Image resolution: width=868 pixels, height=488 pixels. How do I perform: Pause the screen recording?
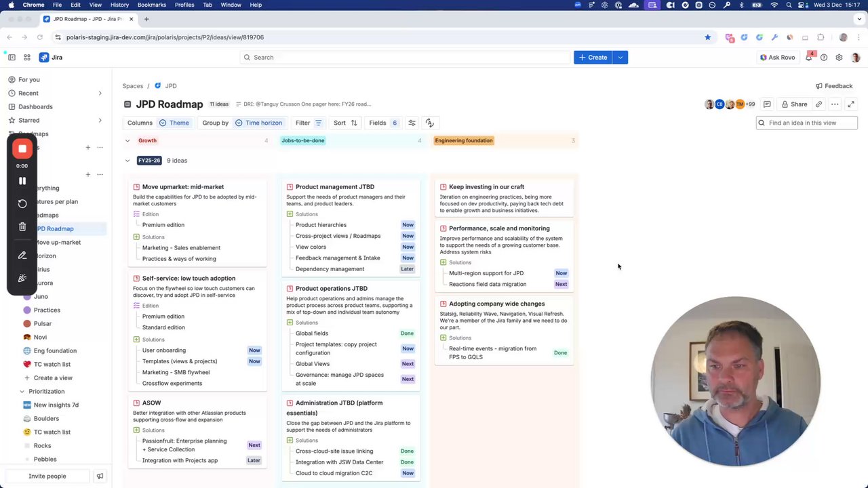point(22,181)
